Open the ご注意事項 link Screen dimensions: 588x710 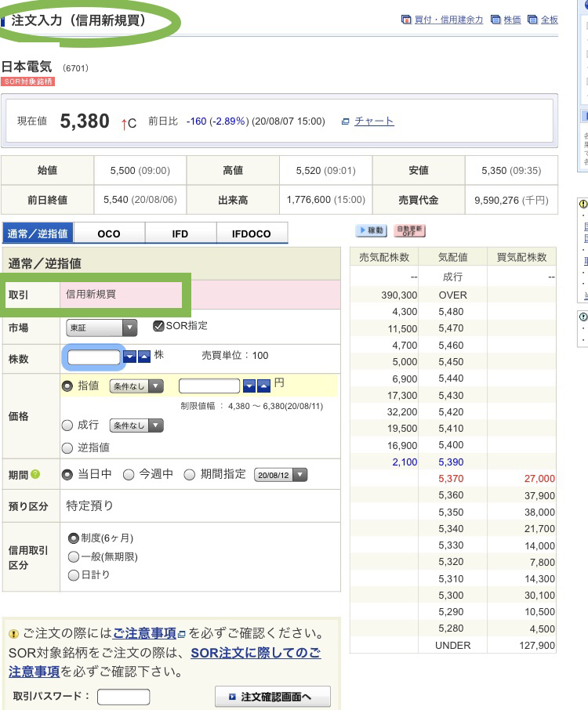(144, 633)
